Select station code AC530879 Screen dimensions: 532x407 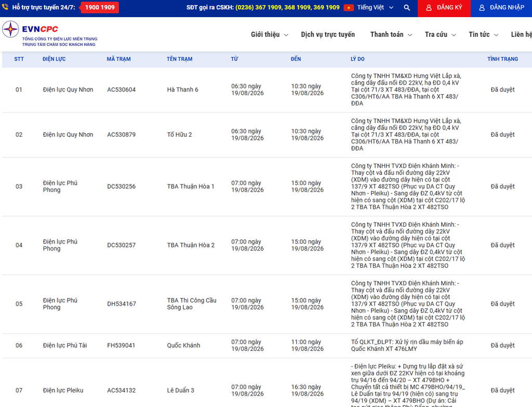(x=122, y=135)
